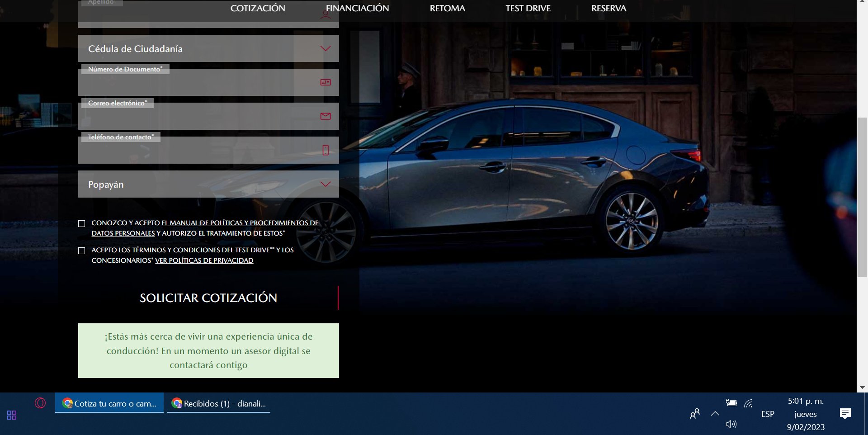Open the volume speaker icon
Viewport: 868px width, 435px height.
click(x=731, y=424)
